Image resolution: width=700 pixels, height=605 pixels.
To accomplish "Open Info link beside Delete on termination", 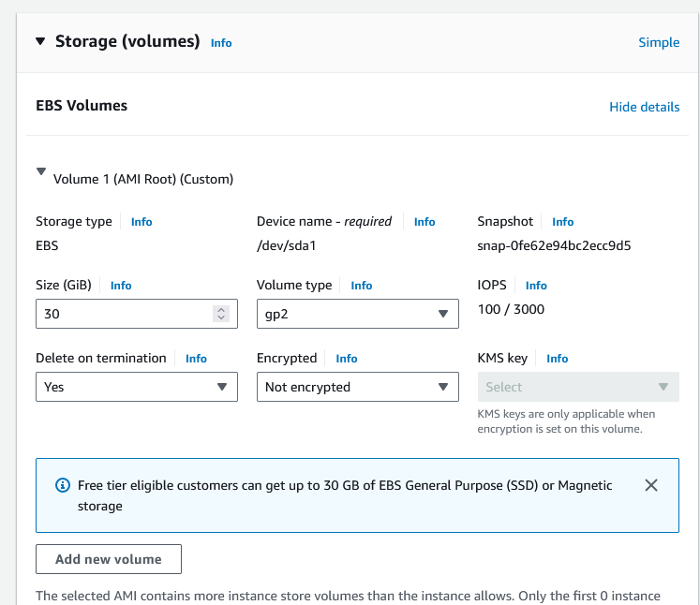I will 196,359.
